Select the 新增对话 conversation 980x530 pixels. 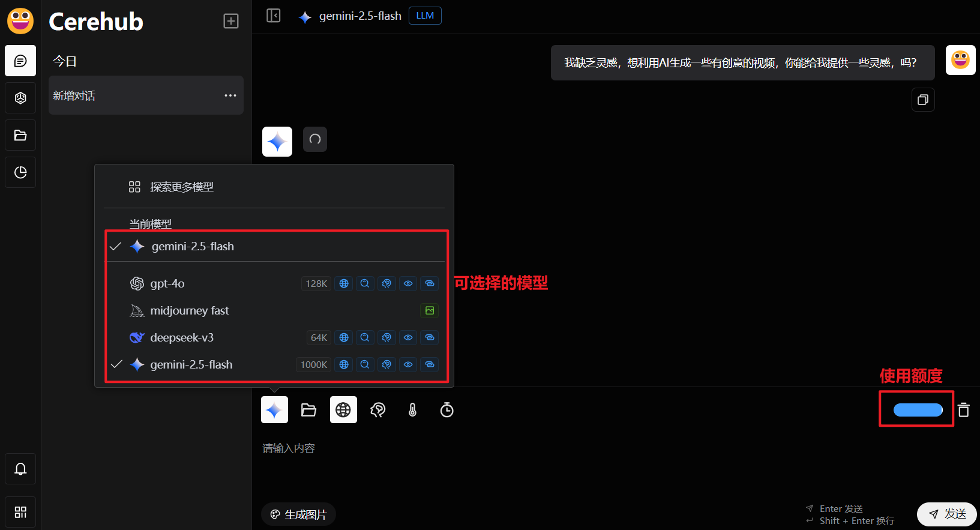tap(146, 95)
